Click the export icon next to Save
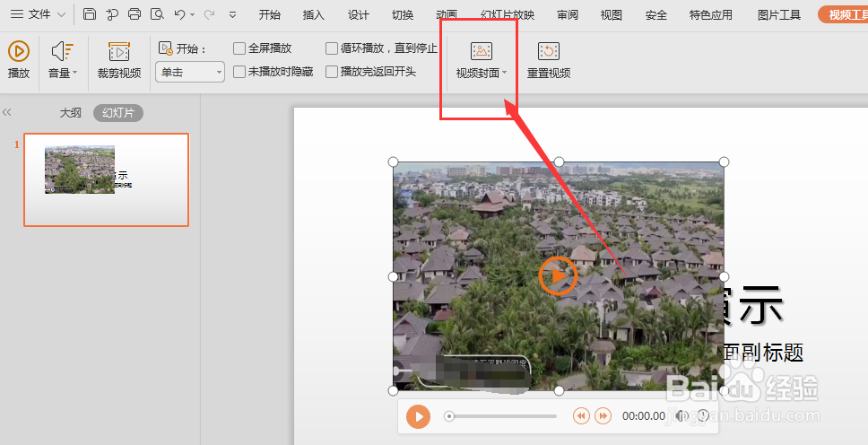This screenshot has height=445, width=868. coord(112,14)
